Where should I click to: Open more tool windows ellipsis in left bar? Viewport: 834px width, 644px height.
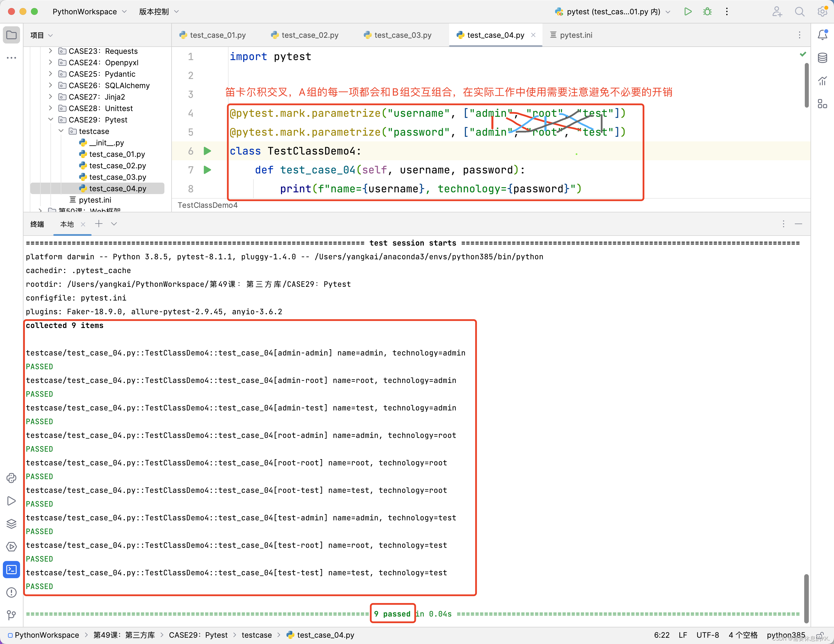pyautogui.click(x=11, y=58)
